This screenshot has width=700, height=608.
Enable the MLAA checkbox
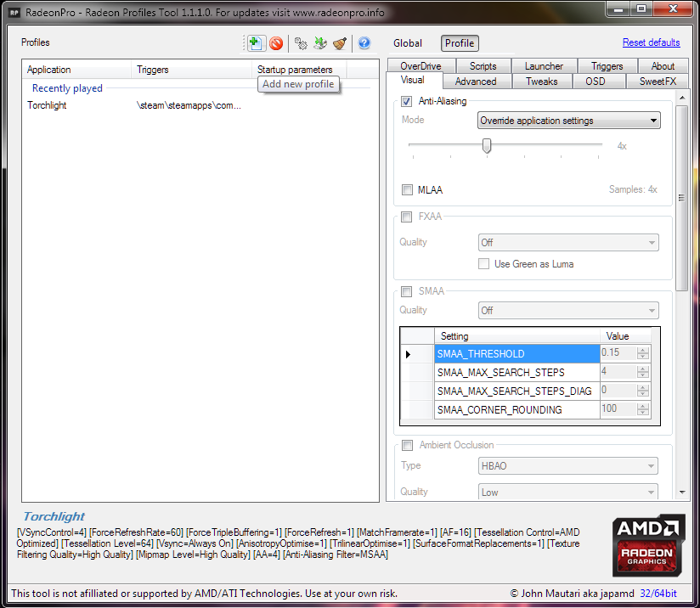[x=407, y=189]
